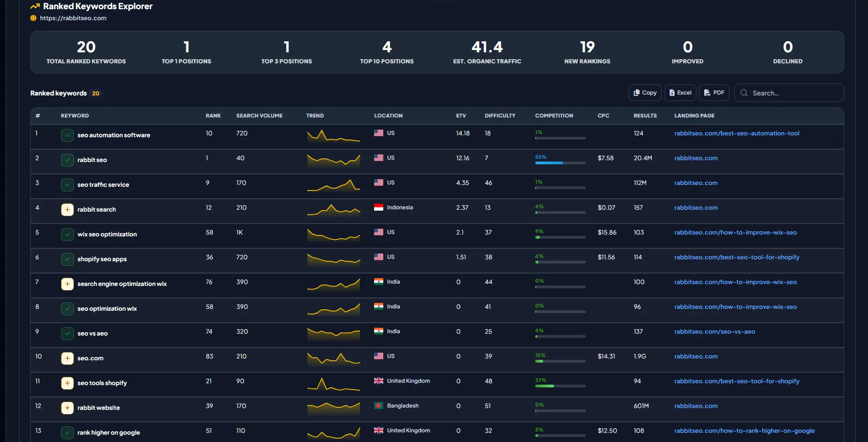Click the trend sparkline for seo automation software
Viewport: 868px width, 442px height.
[334, 136]
